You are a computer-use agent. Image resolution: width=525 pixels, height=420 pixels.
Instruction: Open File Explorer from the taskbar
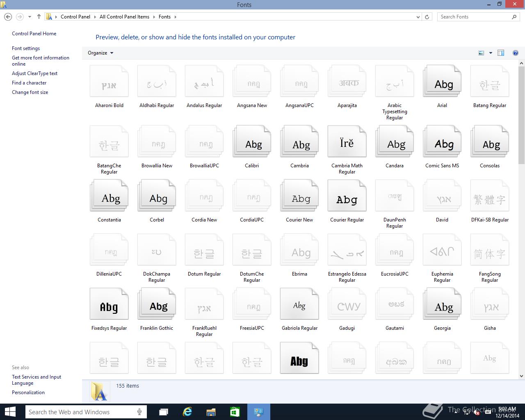tap(211, 412)
